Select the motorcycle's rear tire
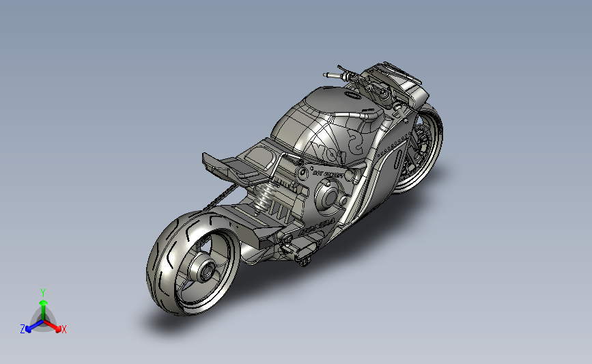This screenshot has height=364, width=592. tap(193, 263)
